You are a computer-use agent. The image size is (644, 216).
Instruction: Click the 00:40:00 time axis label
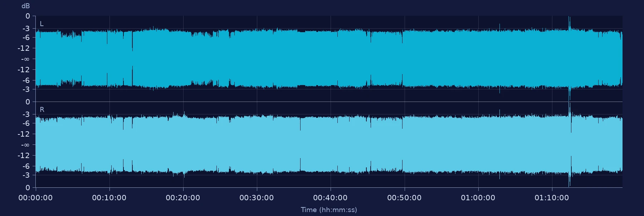330,198
